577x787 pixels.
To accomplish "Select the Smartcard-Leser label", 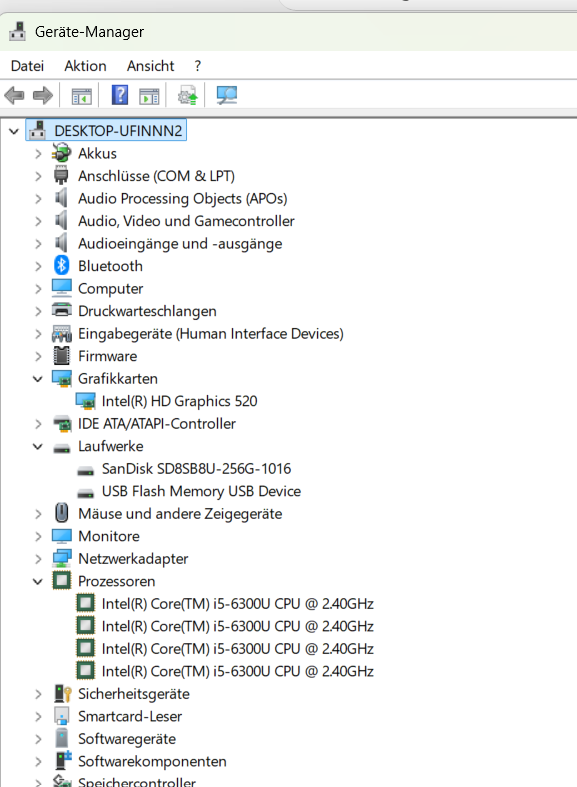I will click(x=130, y=716).
